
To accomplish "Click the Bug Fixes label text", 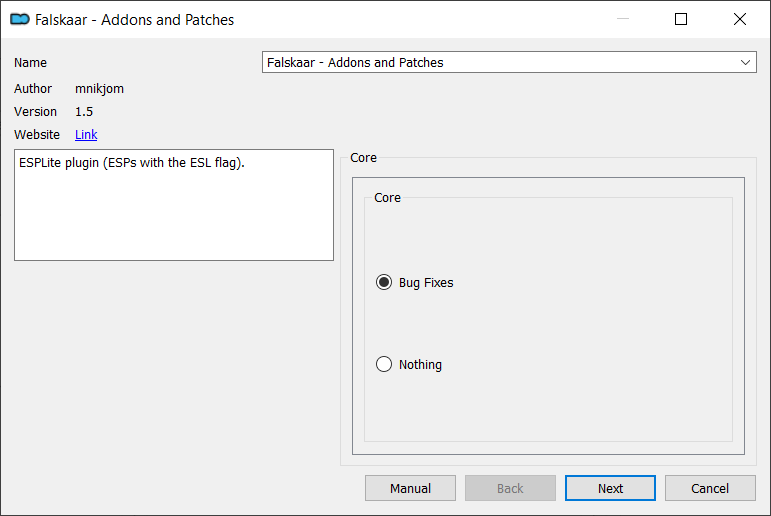I will [x=426, y=283].
